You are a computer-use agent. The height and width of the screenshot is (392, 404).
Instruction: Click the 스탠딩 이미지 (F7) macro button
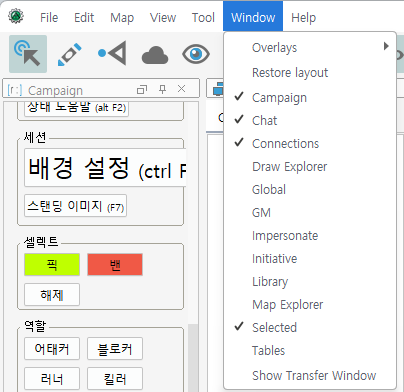click(75, 206)
